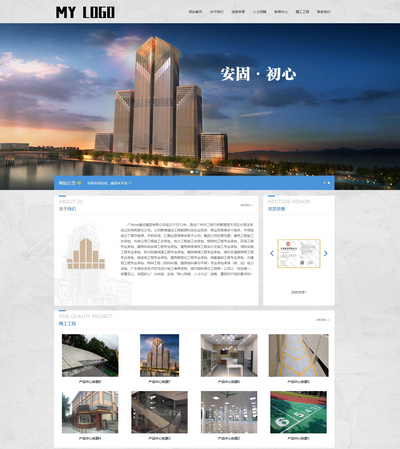Click the green icon beside 网站公告
The width and height of the screenshot is (400, 449).
pos(79,183)
